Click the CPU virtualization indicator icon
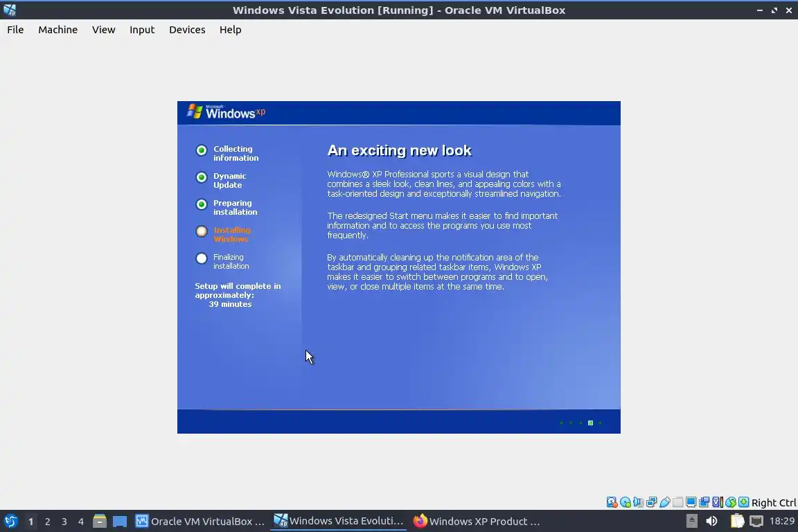The width and height of the screenshot is (798, 532). [x=718, y=502]
